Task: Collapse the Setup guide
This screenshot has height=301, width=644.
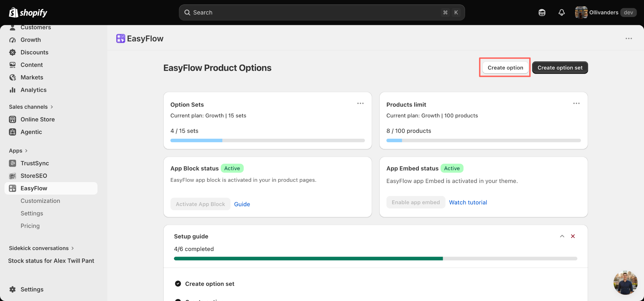Action: [x=562, y=236]
